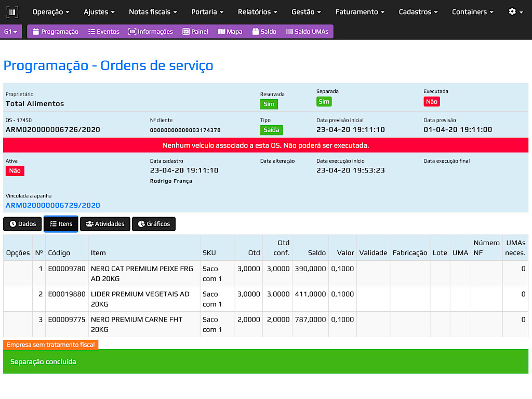Select item code E00019880
532x399 pixels.
point(67,294)
